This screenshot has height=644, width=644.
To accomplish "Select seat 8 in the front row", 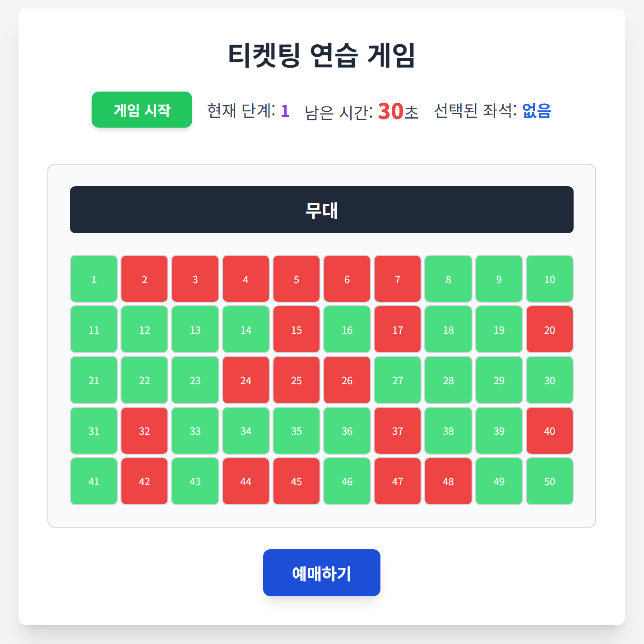I will [x=448, y=279].
